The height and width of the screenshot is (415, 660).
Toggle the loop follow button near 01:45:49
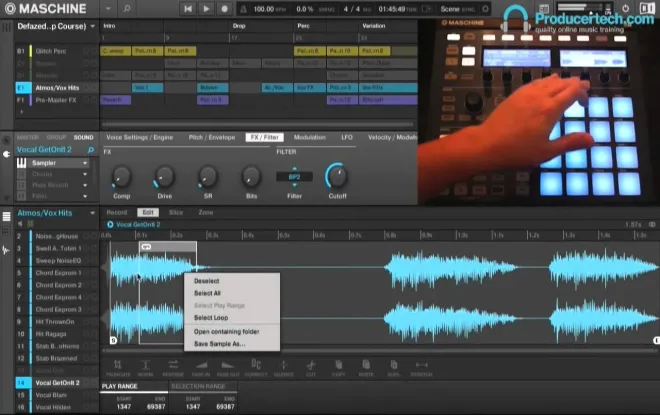(x=427, y=9)
